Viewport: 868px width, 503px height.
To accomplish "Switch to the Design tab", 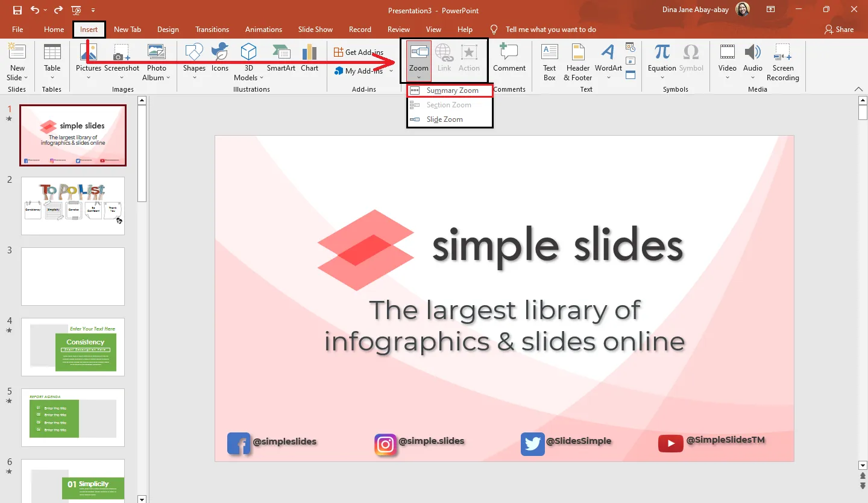I will (168, 30).
